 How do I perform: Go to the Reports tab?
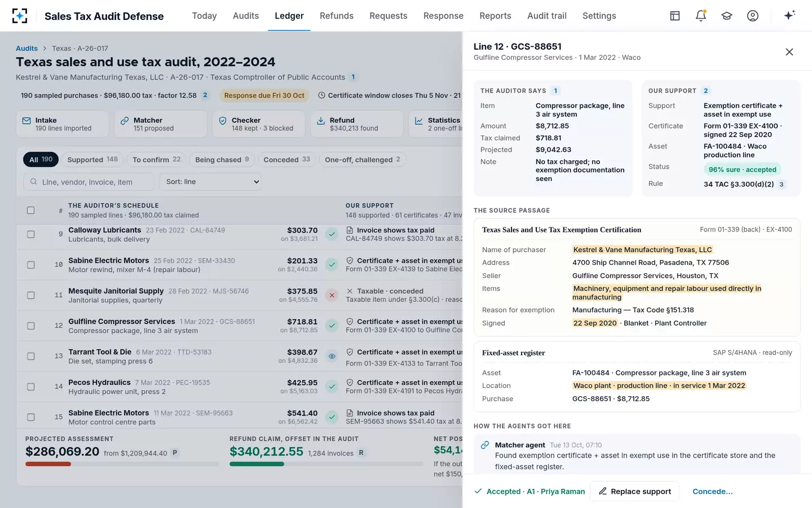pos(495,16)
